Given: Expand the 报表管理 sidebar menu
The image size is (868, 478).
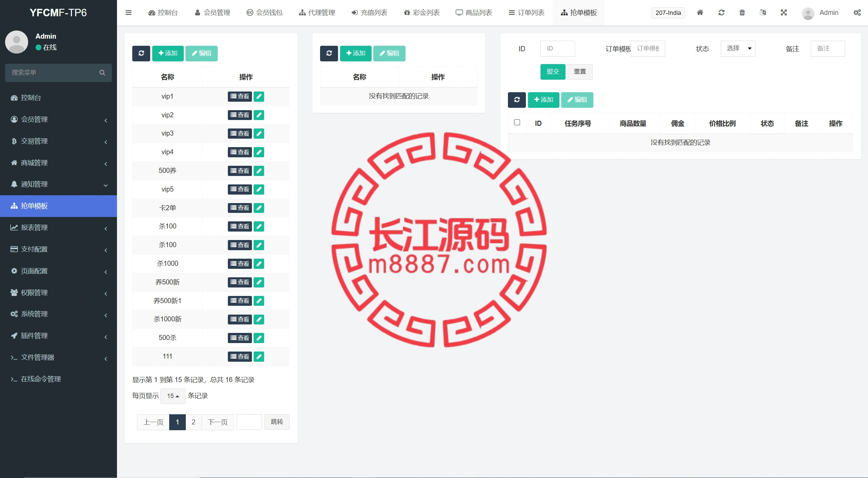Looking at the screenshot, I should 58,227.
